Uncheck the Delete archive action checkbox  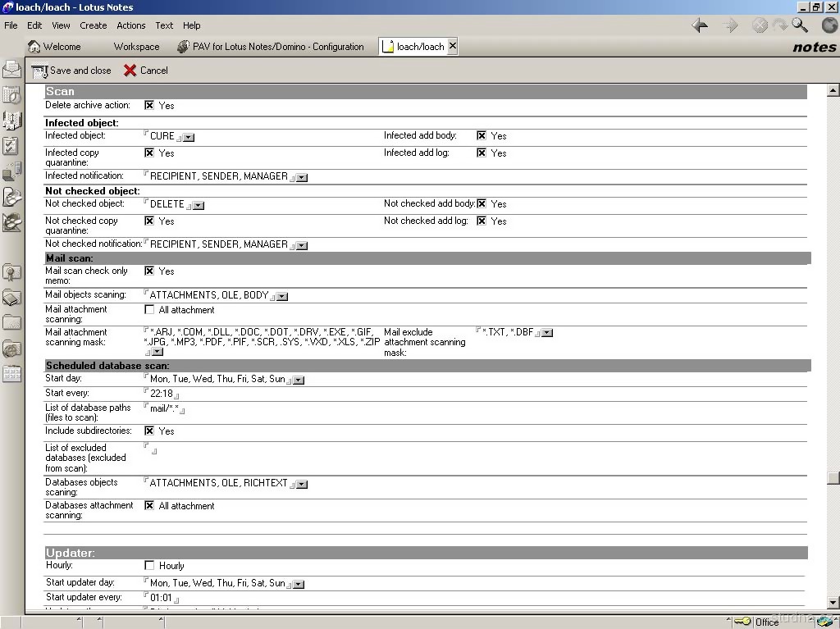[149, 106]
